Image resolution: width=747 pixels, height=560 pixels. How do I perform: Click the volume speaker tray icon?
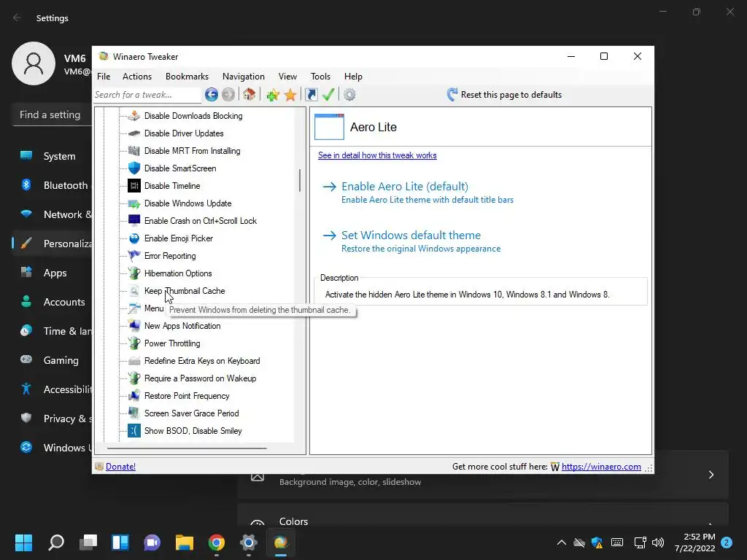(x=658, y=542)
